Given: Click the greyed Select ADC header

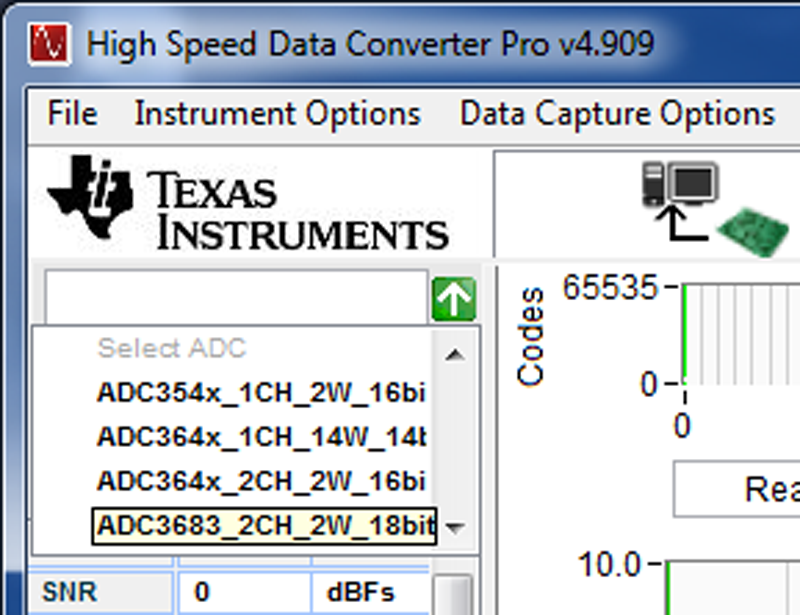Looking at the screenshot, I should point(171,349).
